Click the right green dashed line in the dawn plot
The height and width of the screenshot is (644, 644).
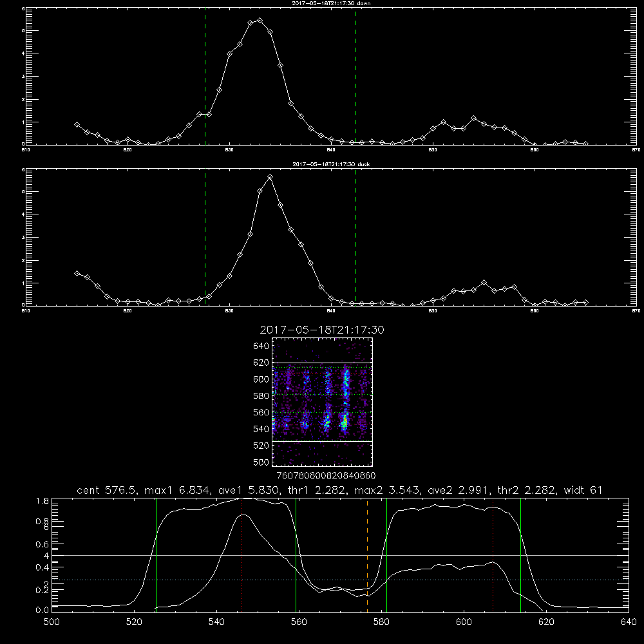[x=355, y=78]
